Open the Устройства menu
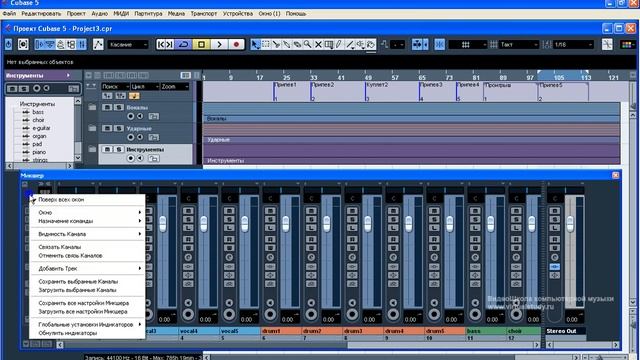 pyautogui.click(x=238, y=13)
